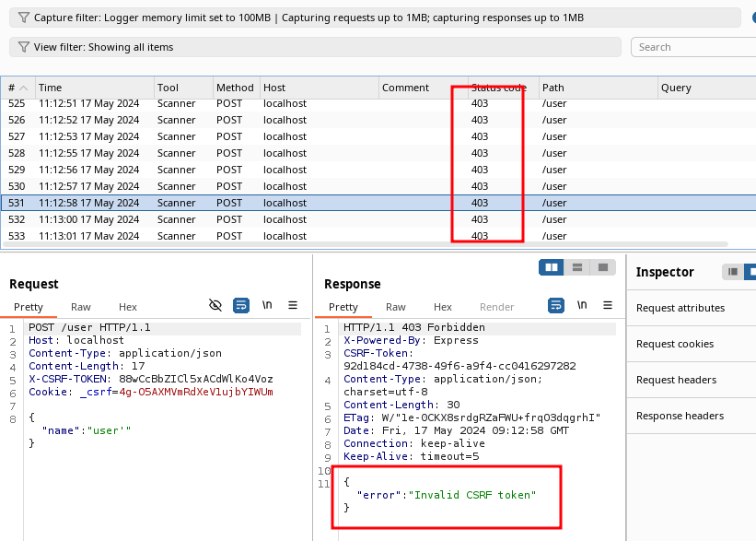The height and width of the screenshot is (541, 756).
Task: Open the Response editor hamburger menu
Action: 607,305
